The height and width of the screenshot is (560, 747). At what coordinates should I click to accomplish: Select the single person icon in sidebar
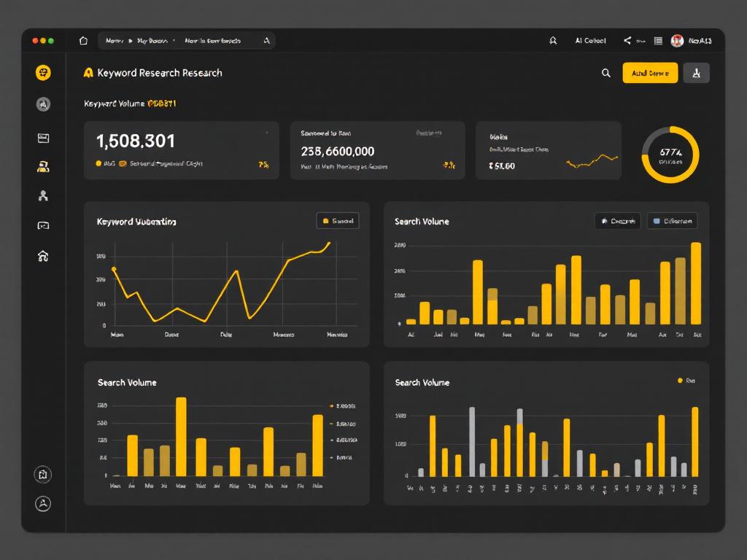[x=43, y=195]
